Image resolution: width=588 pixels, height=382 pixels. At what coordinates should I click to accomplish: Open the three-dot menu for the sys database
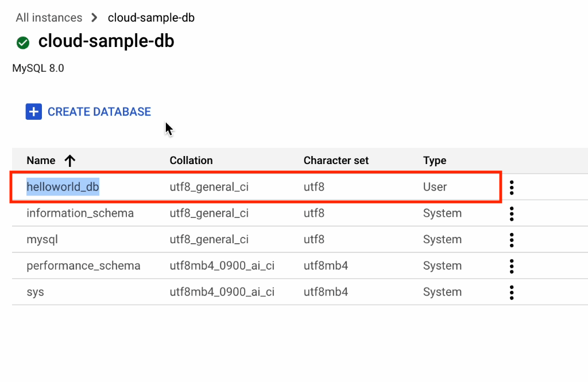point(512,293)
